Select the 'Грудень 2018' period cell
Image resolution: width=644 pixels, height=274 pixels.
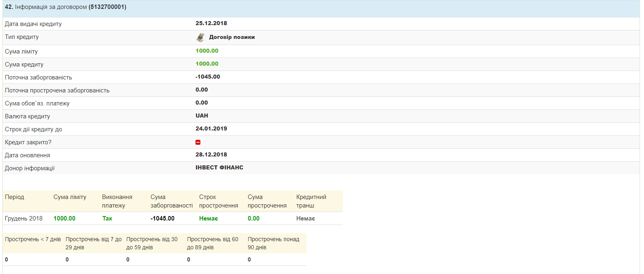23,218
